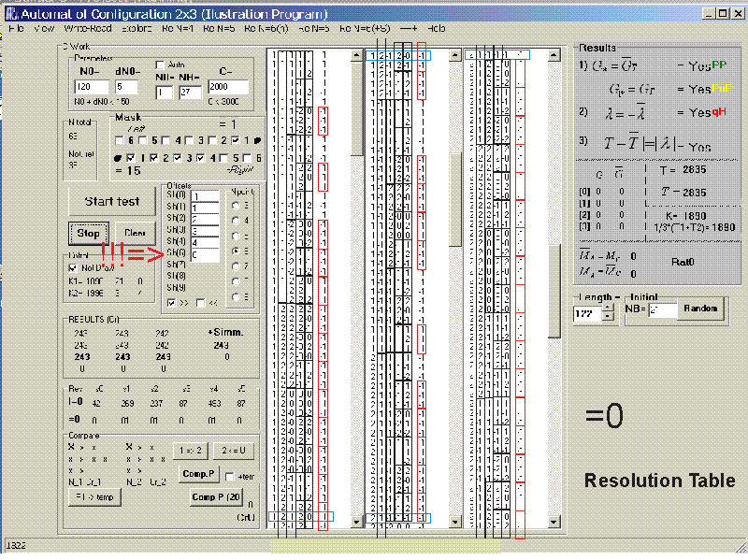Image resolution: width=748 pixels, height=560 pixels.
Task: Check the Left mask checkbox 3
Action: point(190,140)
